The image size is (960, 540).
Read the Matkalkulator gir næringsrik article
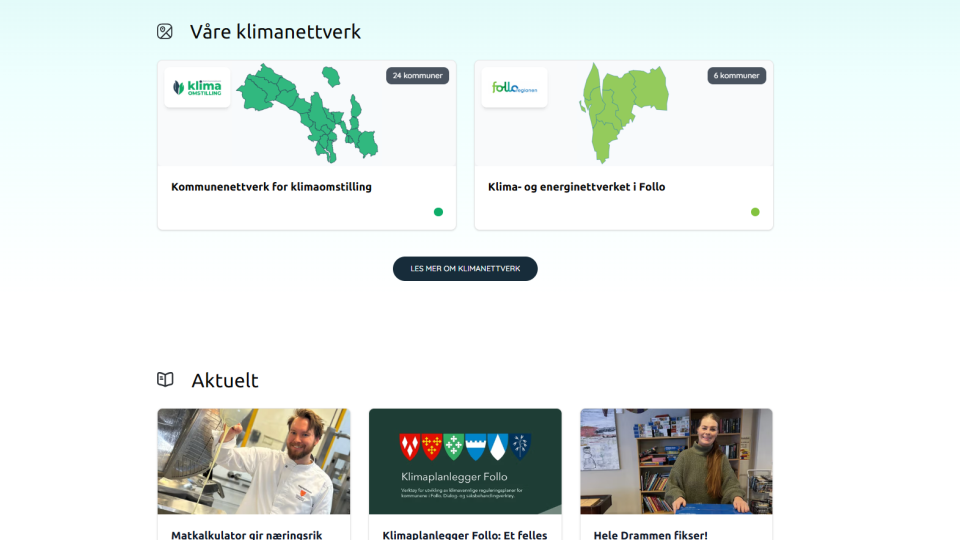(246, 534)
